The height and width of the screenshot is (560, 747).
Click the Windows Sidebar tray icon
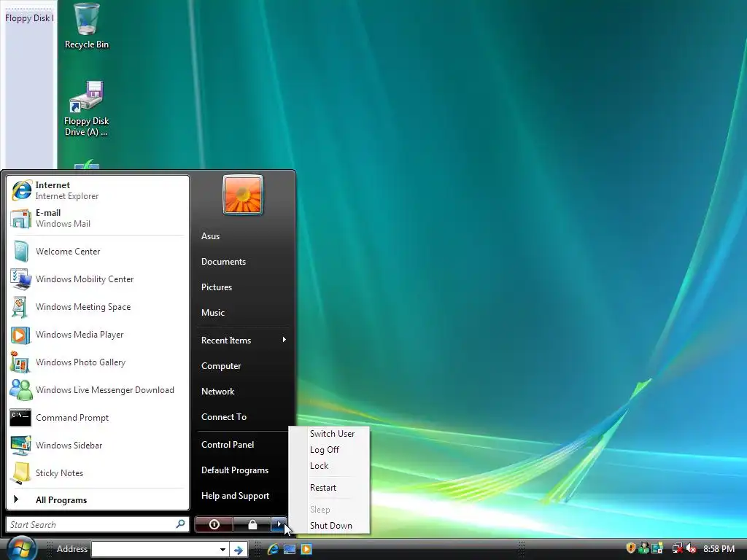pyautogui.click(x=657, y=548)
